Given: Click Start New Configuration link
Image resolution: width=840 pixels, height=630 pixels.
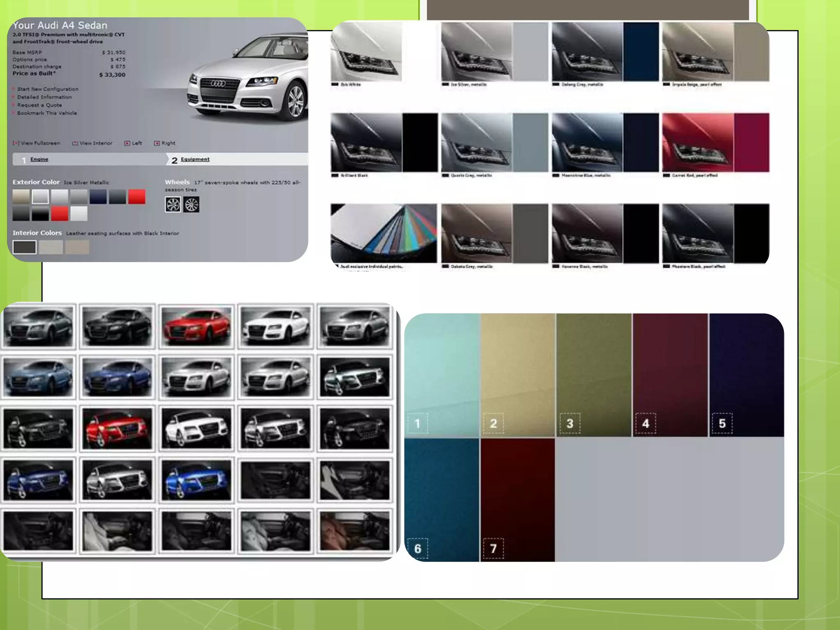Looking at the screenshot, I should coord(48,89).
